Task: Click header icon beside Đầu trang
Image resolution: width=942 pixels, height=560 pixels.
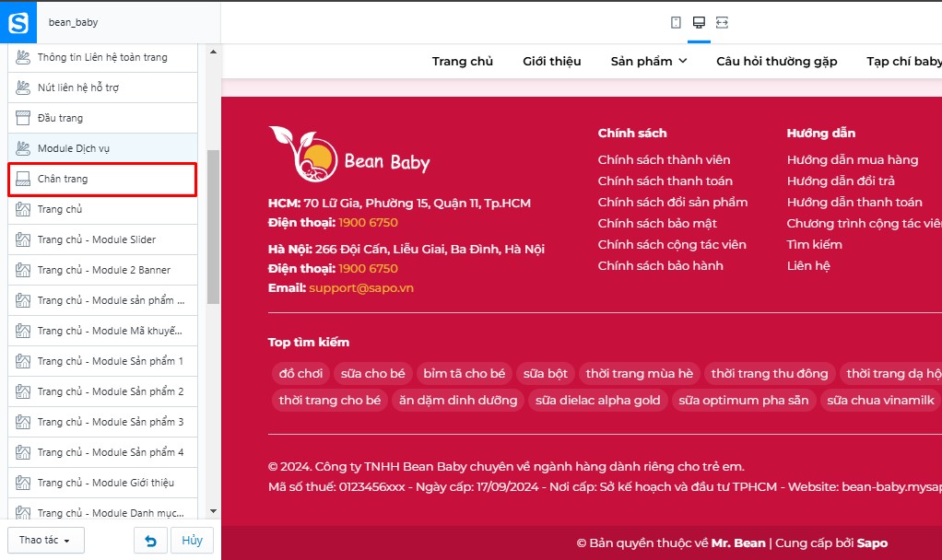Action: [23, 118]
